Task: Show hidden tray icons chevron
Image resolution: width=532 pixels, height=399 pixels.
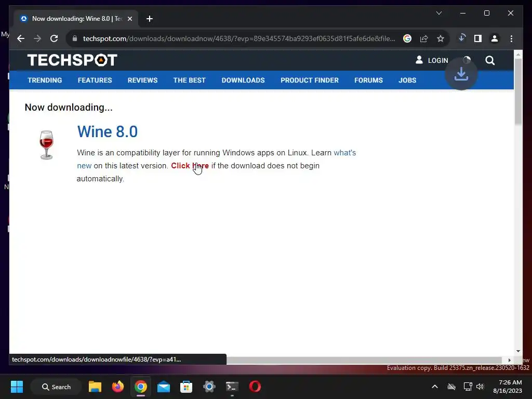Action: click(x=435, y=387)
